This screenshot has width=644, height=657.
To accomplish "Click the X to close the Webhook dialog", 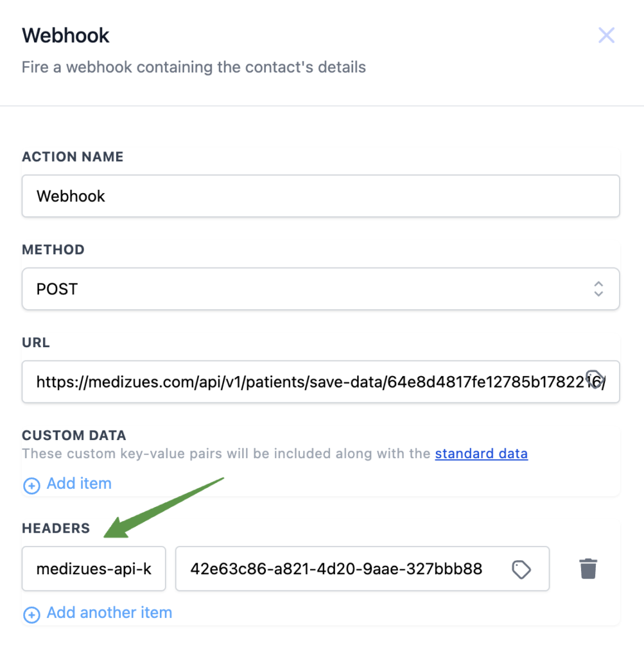I will click(605, 35).
